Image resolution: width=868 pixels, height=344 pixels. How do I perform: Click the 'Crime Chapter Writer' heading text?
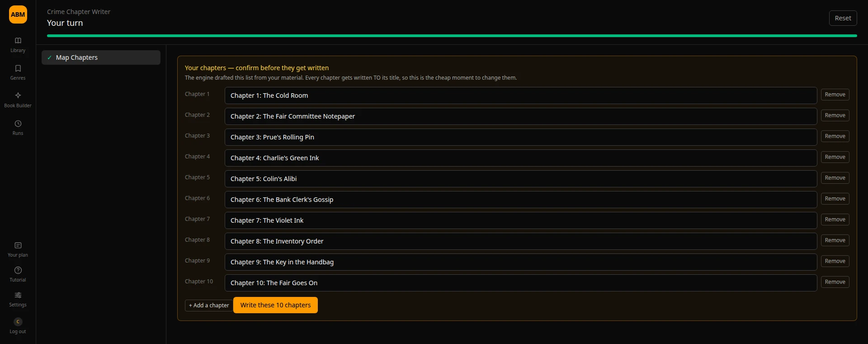79,12
